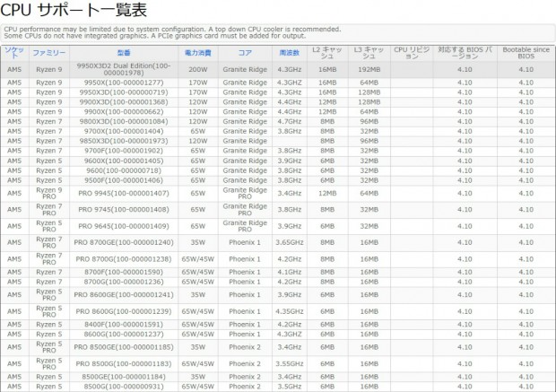This screenshot has height=392, width=556.
Task: Select the 9500F(100-000001406) model cell
Action: (x=124, y=180)
